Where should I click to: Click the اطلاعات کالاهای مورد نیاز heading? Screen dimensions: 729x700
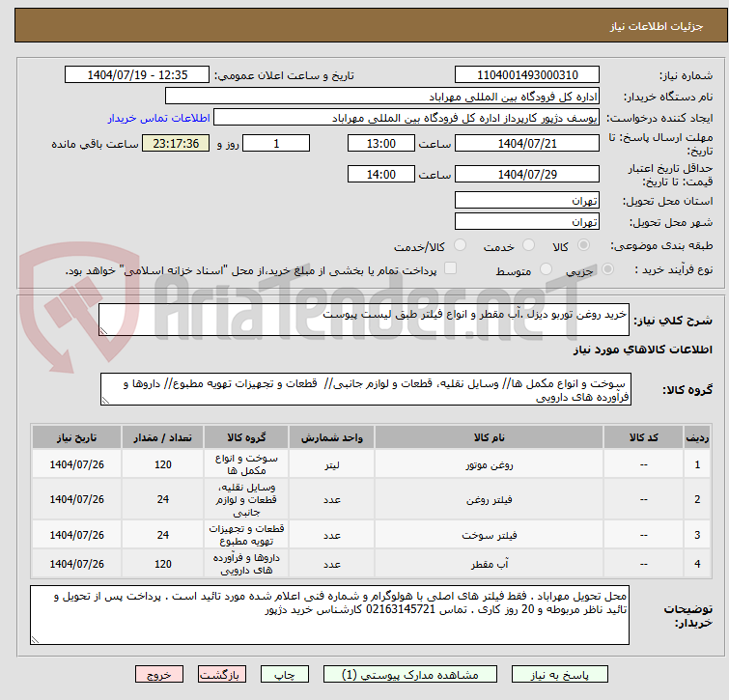(x=642, y=350)
